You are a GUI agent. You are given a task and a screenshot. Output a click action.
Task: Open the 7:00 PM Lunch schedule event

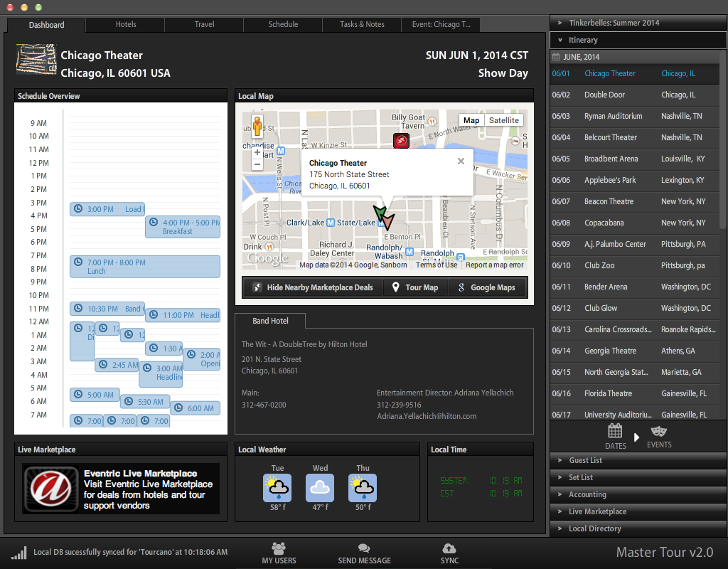pyautogui.click(x=145, y=267)
